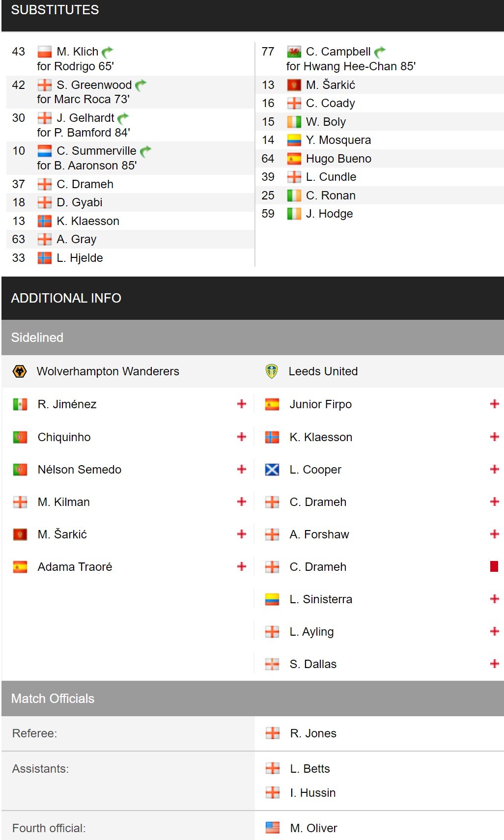The width and height of the screenshot is (504, 840).
Task: Open Hugo Bueno's player profile
Action: [338, 159]
